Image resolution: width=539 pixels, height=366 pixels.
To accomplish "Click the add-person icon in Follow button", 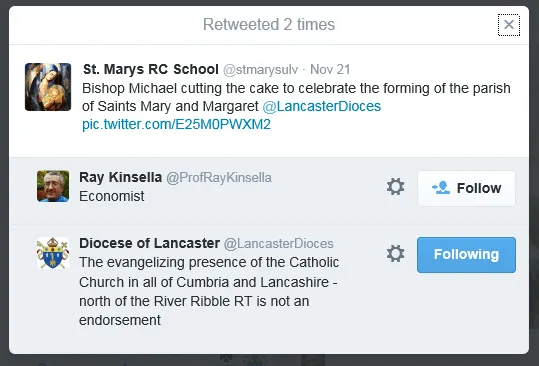I will (441, 188).
